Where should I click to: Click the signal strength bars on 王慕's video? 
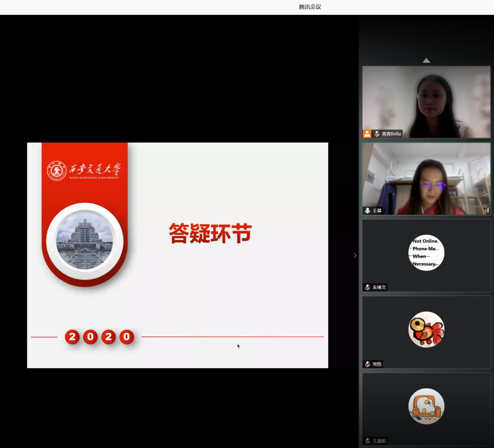486,211
